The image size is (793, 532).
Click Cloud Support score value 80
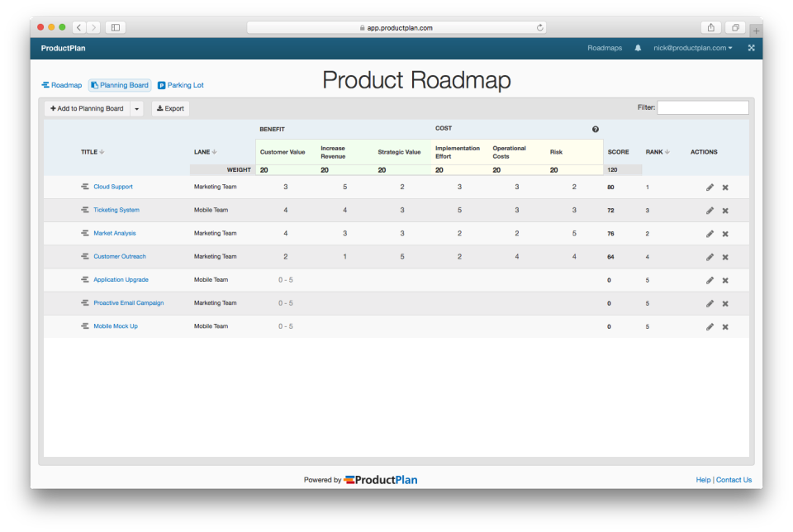tap(610, 188)
